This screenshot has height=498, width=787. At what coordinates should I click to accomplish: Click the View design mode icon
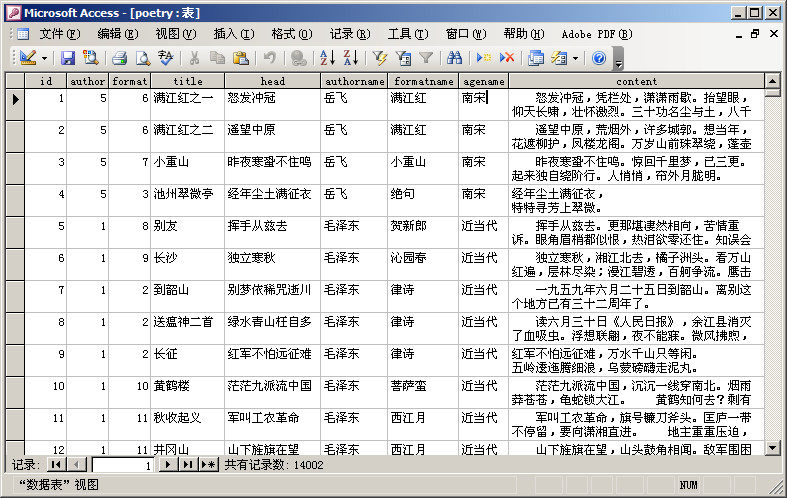click(x=28, y=58)
